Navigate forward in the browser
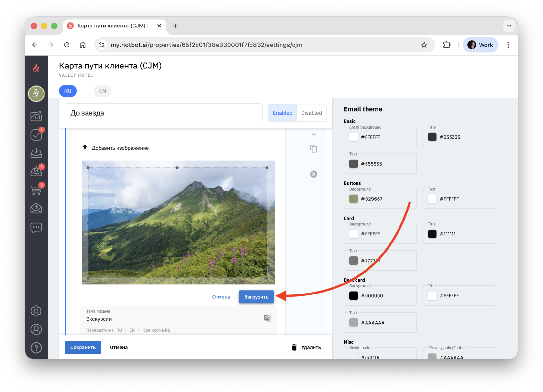The image size is (543, 392). (51, 45)
